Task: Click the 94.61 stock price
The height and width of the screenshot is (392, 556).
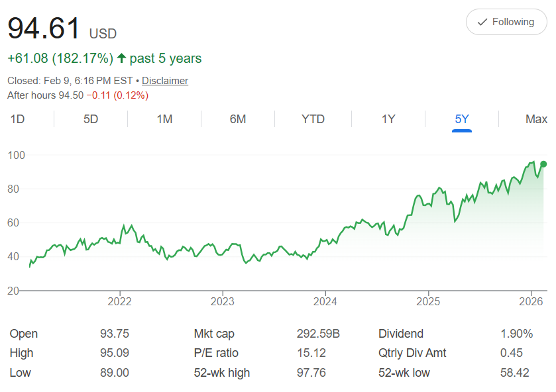Action: point(44,28)
